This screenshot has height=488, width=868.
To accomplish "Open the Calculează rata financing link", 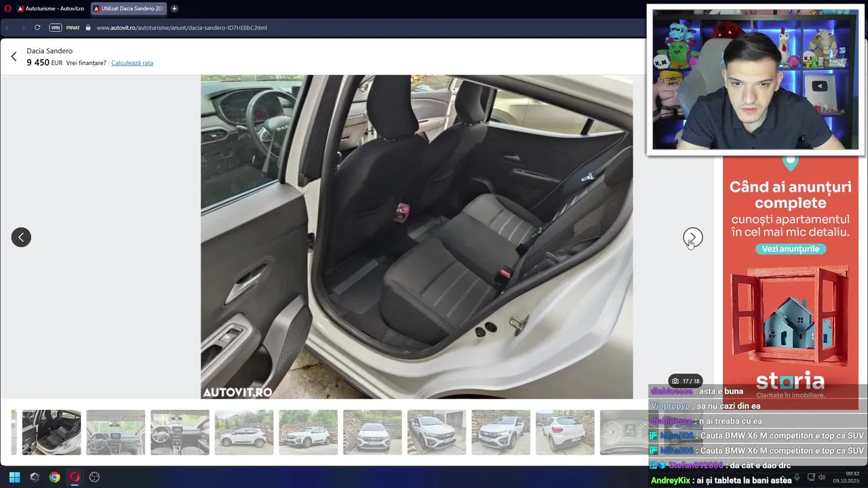I will pyautogui.click(x=132, y=63).
